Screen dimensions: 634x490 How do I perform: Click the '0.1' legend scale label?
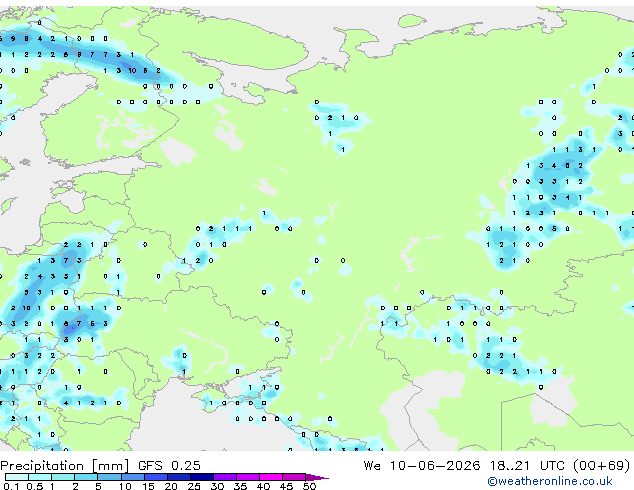click(x=11, y=486)
